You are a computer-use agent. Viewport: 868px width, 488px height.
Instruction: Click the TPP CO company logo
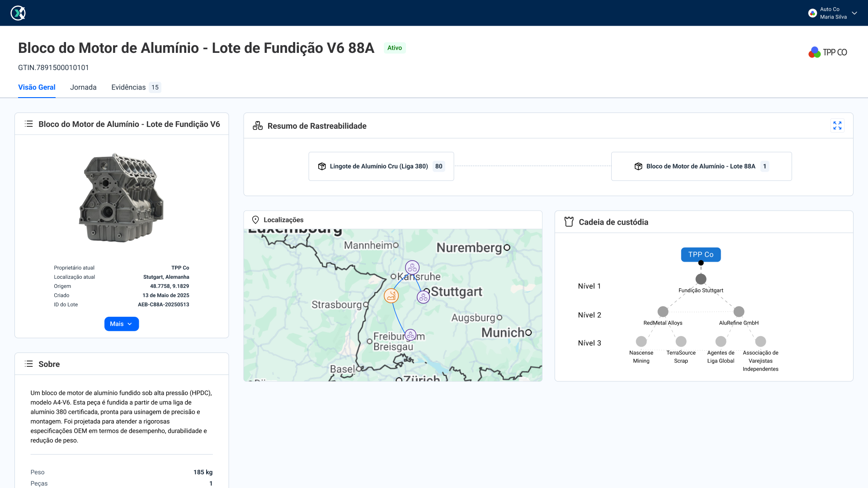pos(827,52)
